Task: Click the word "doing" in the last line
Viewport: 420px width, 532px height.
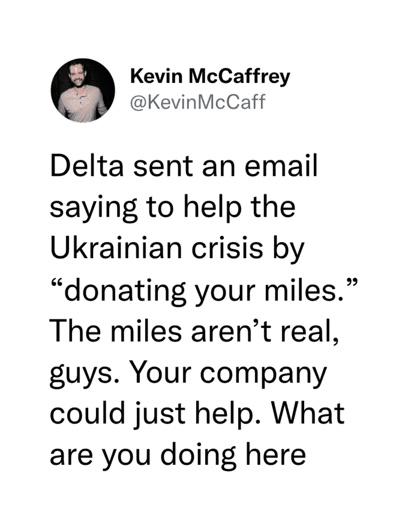Action: click(x=198, y=456)
